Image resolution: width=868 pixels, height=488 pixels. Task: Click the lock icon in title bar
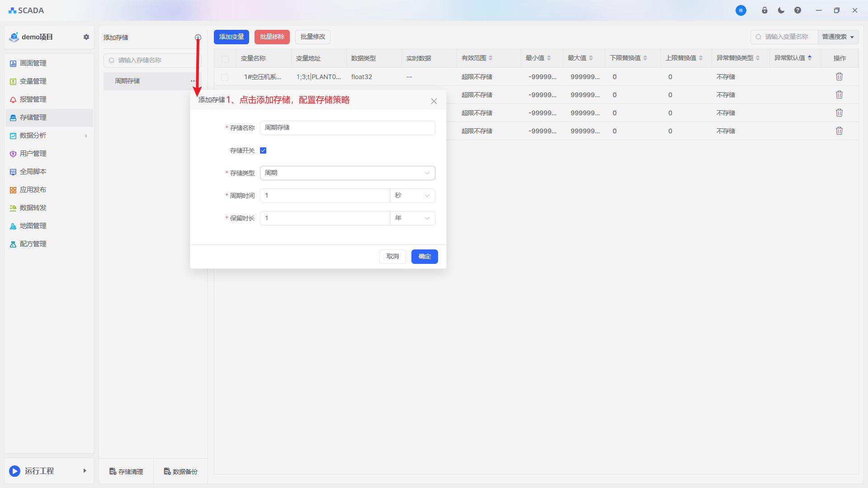coord(764,10)
